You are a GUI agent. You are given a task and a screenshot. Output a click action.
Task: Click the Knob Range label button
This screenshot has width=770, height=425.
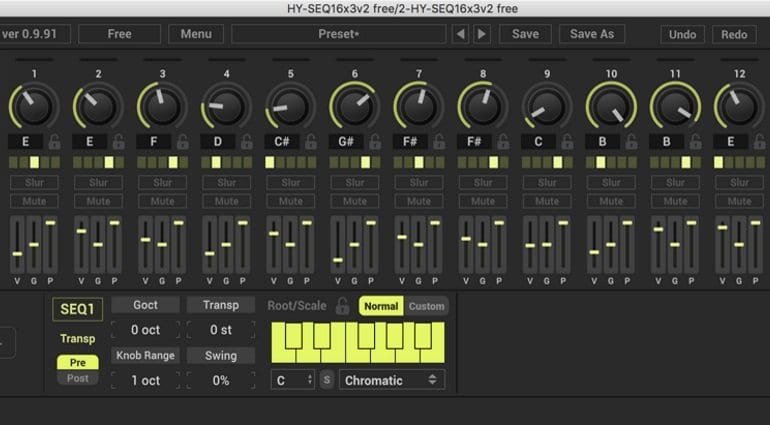pyautogui.click(x=145, y=355)
